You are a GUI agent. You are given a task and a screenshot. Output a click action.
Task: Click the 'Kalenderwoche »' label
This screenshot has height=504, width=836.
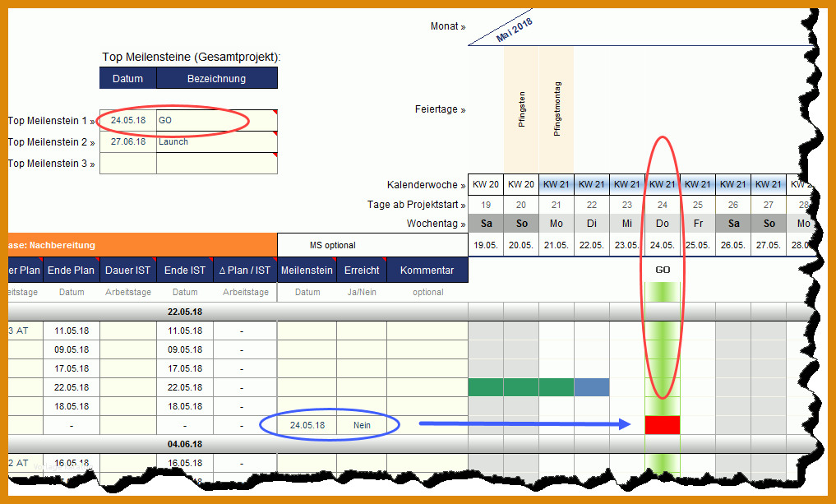coord(426,185)
